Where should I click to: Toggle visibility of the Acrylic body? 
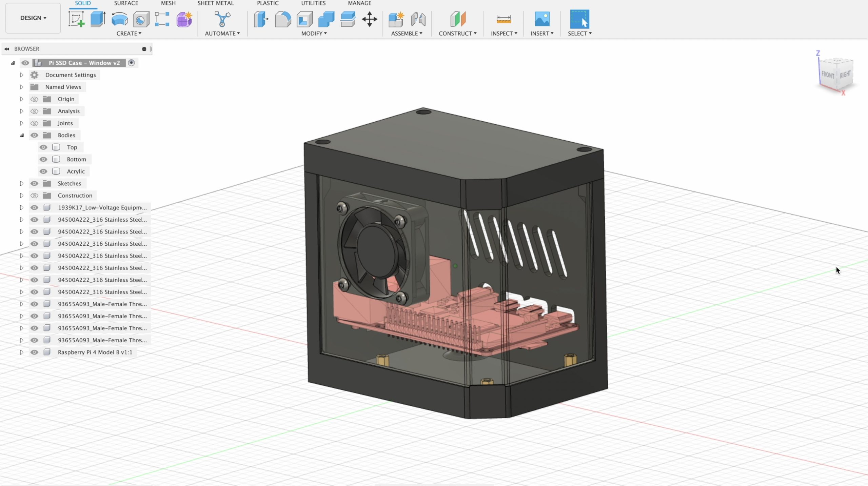click(x=43, y=171)
